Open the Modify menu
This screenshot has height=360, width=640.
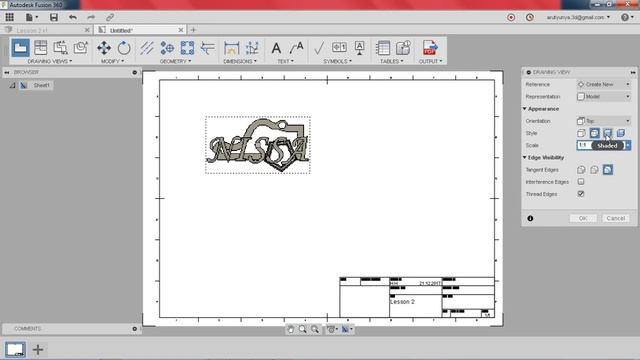point(112,61)
